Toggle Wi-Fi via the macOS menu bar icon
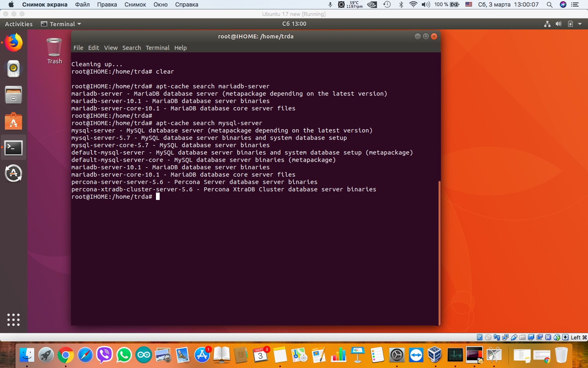The width and height of the screenshot is (588, 368). coord(414,5)
